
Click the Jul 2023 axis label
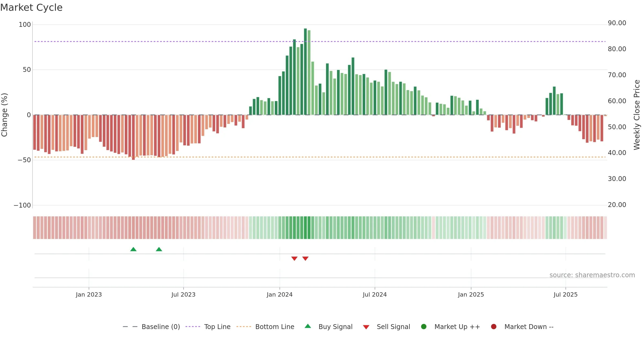184,295
